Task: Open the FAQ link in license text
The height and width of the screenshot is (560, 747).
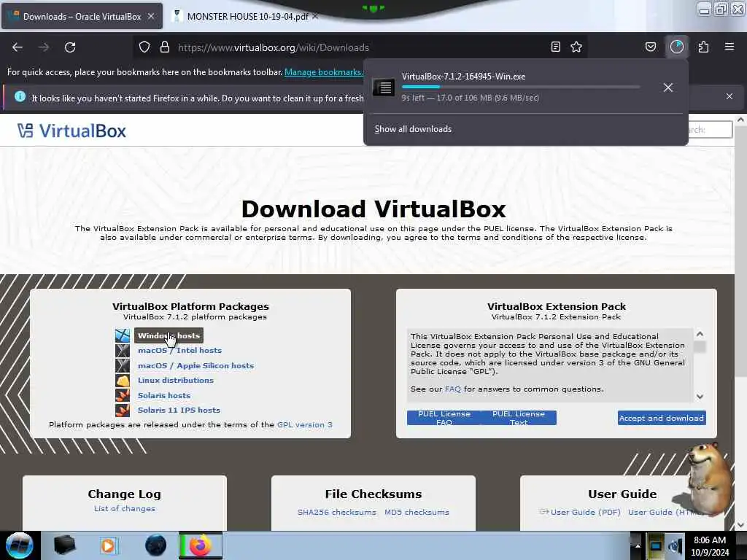Action: 452,389
